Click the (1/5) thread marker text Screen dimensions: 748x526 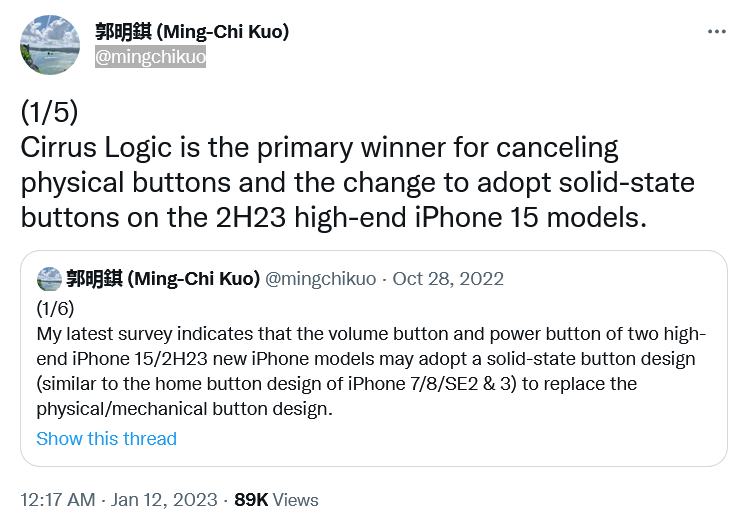point(49,113)
